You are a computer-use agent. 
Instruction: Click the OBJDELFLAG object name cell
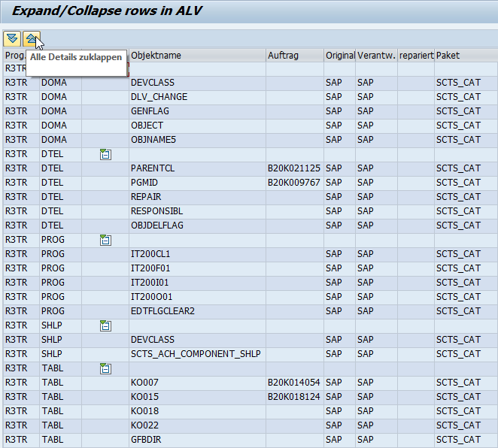click(x=197, y=226)
